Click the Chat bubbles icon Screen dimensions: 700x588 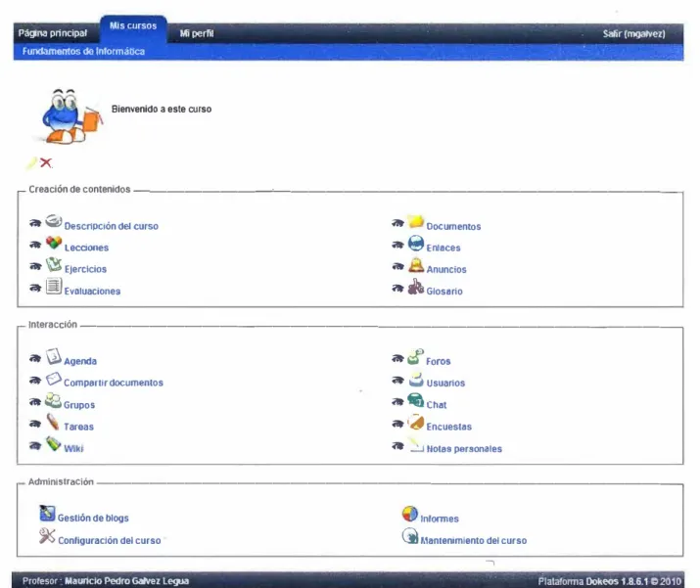click(416, 400)
